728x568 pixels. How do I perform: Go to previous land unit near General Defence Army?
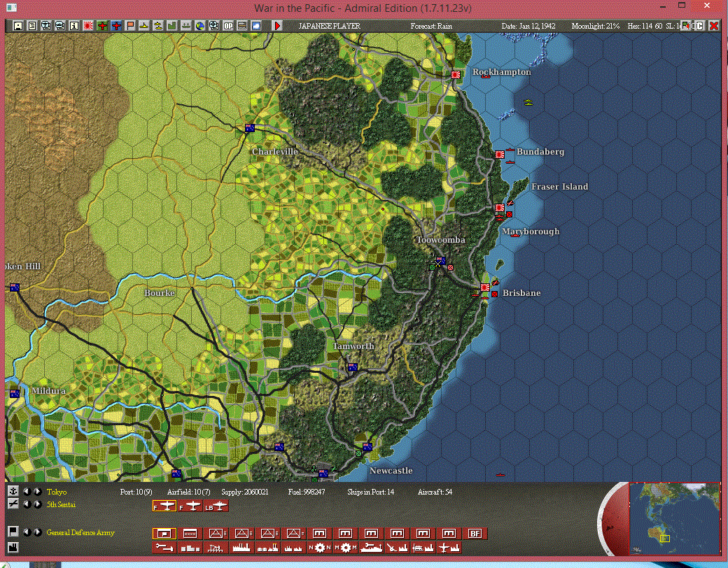[27, 532]
